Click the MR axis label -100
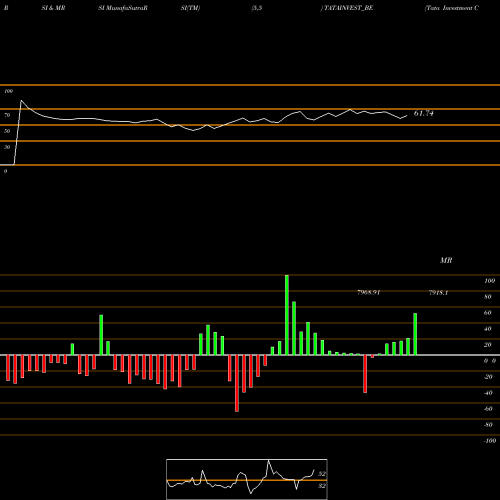This screenshot has width=500, height=500. 490,441
